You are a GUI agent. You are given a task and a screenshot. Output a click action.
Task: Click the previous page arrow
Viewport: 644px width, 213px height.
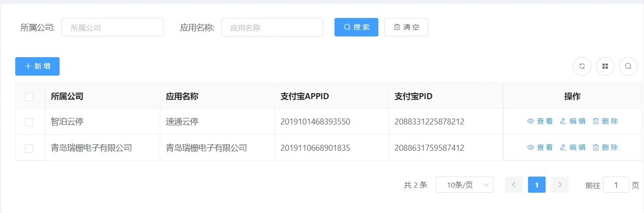pyautogui.click(x=514, y=185)
